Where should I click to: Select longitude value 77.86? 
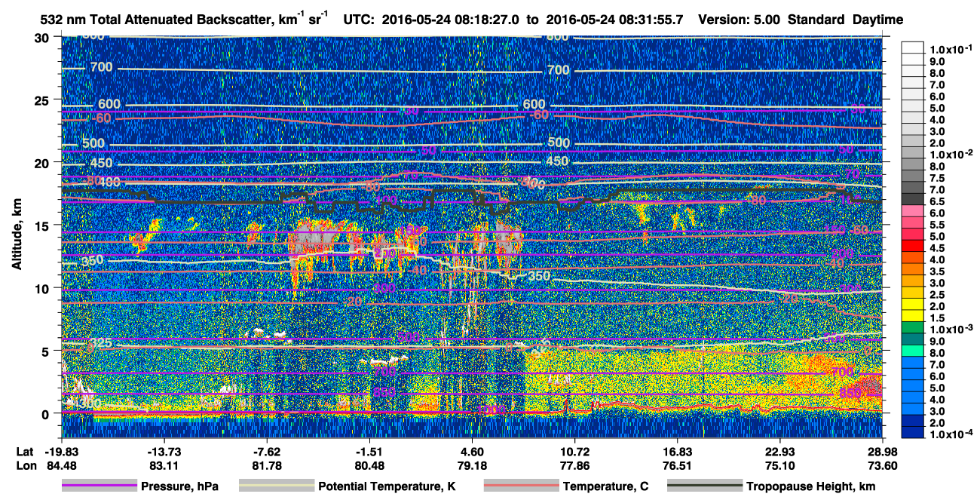tap(575, 465)
